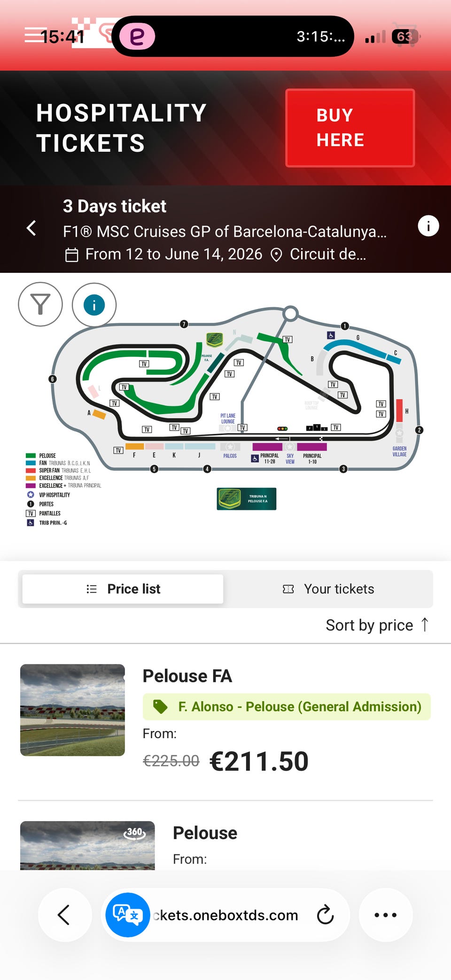Tap the blue map info icon

coord(94,305)
